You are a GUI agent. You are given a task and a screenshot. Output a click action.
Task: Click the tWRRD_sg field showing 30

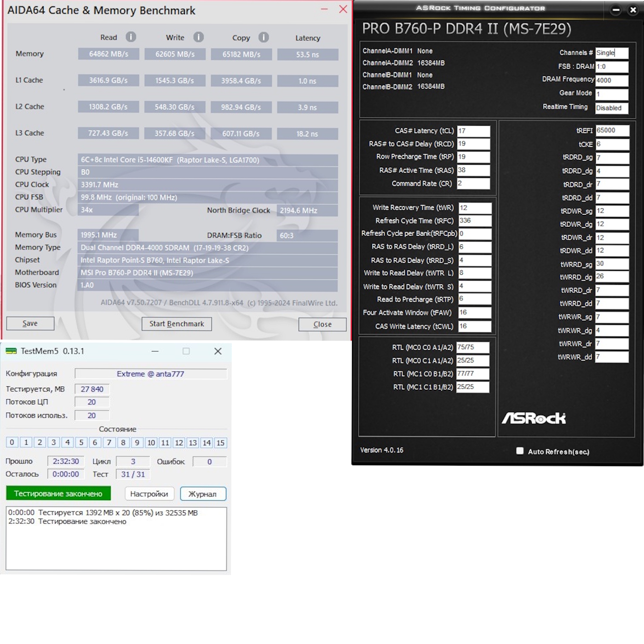(612, 264)
